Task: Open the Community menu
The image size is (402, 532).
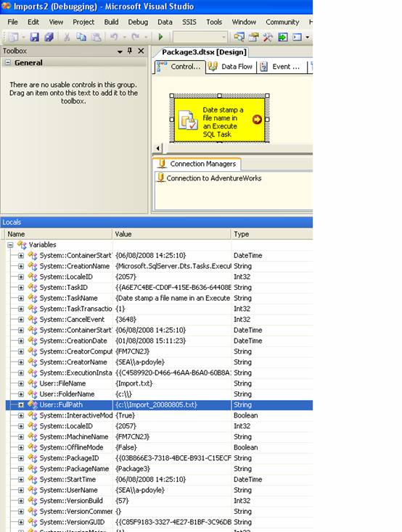Action: (282, 22)
